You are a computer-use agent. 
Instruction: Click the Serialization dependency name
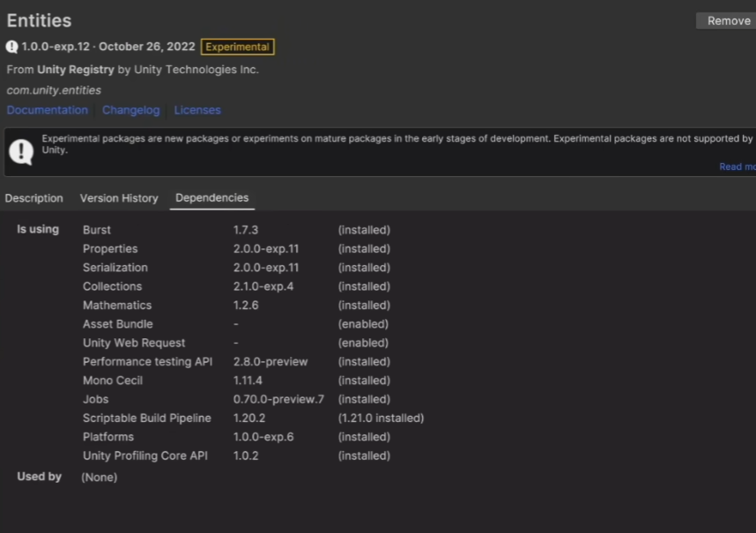pyautogui.click(x=115, y=268)
